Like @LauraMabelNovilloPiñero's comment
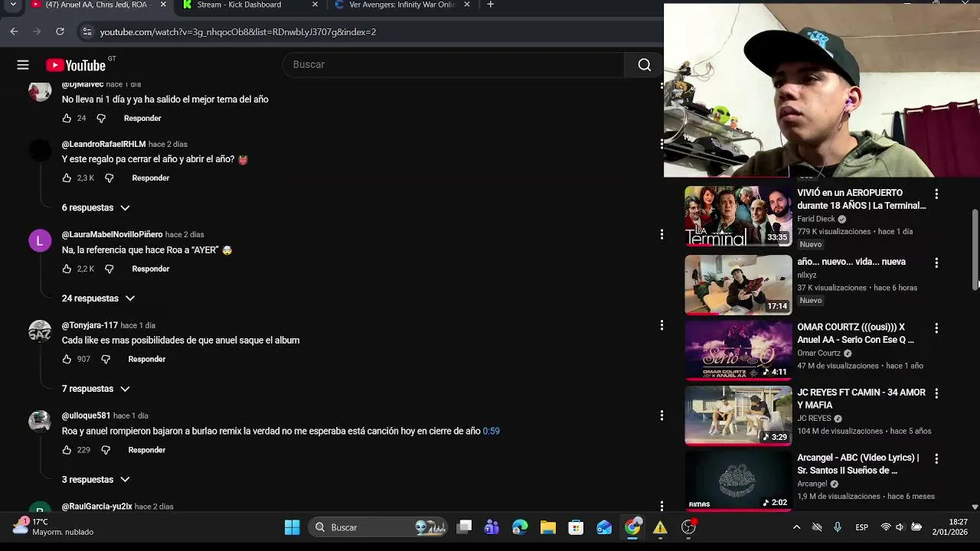 click(67, 269)
